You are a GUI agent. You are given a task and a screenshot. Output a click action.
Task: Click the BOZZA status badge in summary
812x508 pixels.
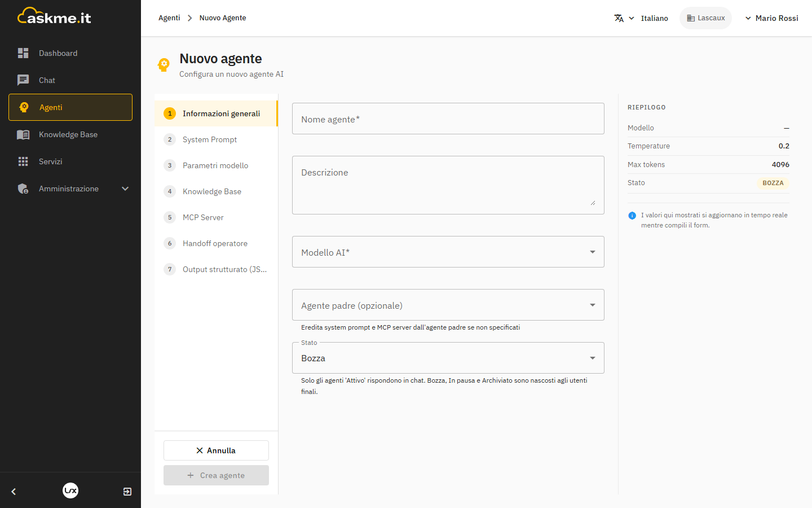[x=773, y=183]
